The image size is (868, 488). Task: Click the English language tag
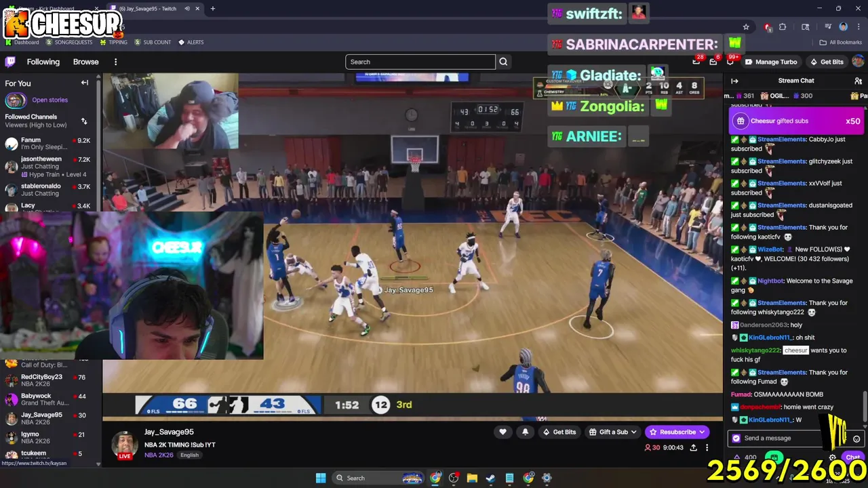click(189, 455)
